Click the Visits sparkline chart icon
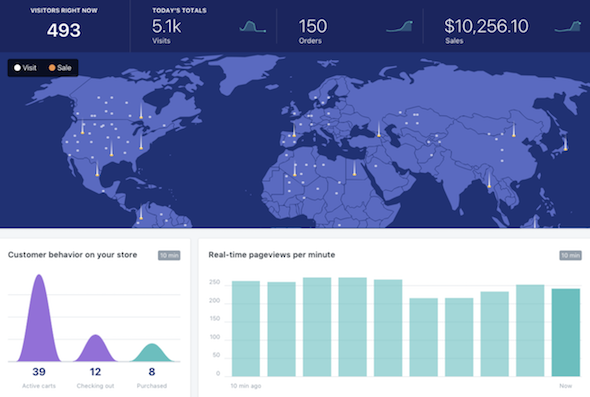 (x=253, y=26)
